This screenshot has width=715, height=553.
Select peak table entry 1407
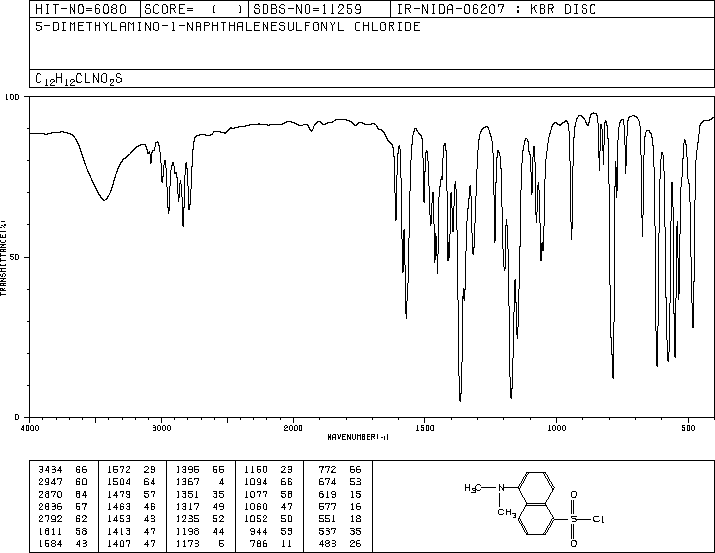(x=119, y=544)
